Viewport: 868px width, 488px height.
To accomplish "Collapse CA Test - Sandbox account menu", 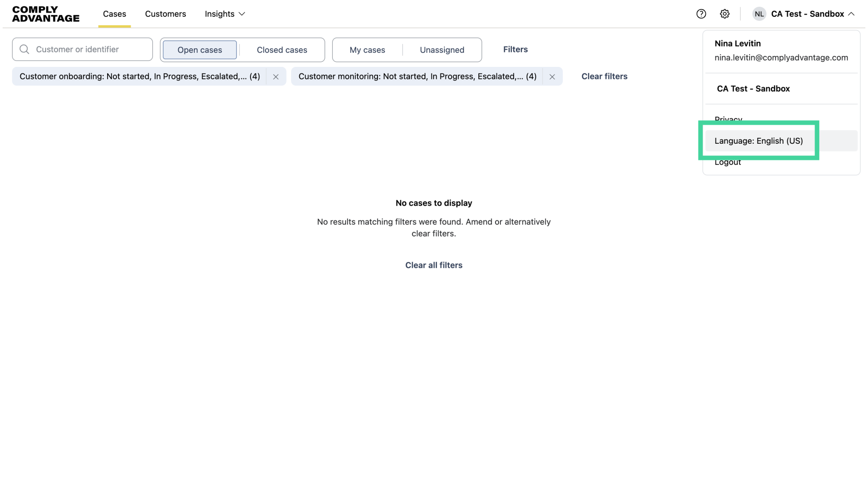I will click(807, 14).
